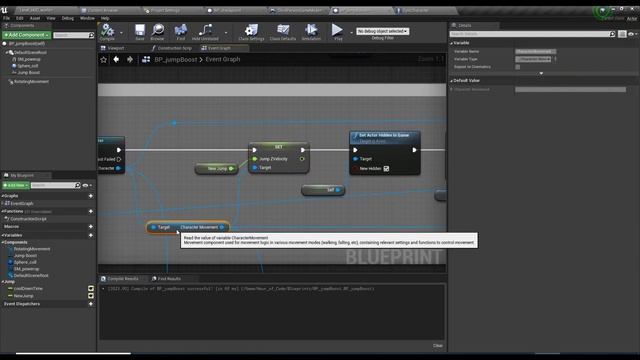Viewport: 640px width, 360px height.
Task: Select Sphere_coll in Components tree
Action: pyautogui.click(x=27, y=66)
